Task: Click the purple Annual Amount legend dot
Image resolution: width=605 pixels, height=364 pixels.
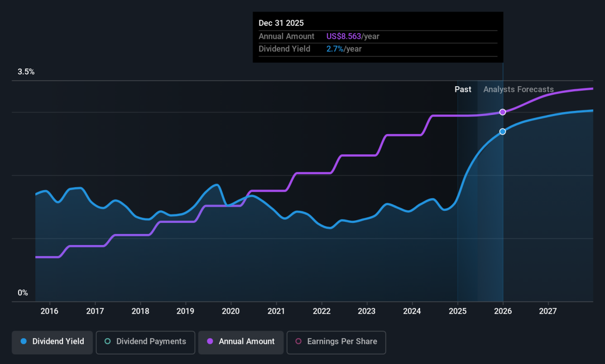Action: (210, 341)
